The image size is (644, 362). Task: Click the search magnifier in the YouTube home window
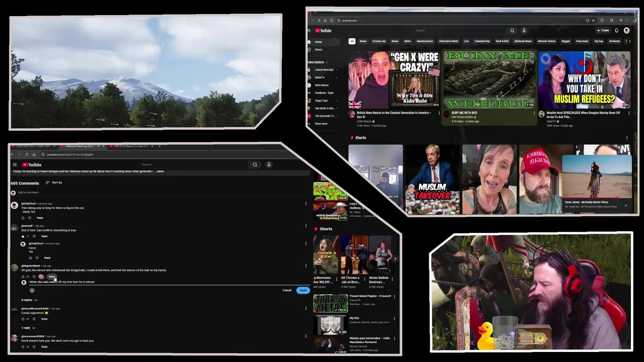pyautogui.click(x=512, y=31)
